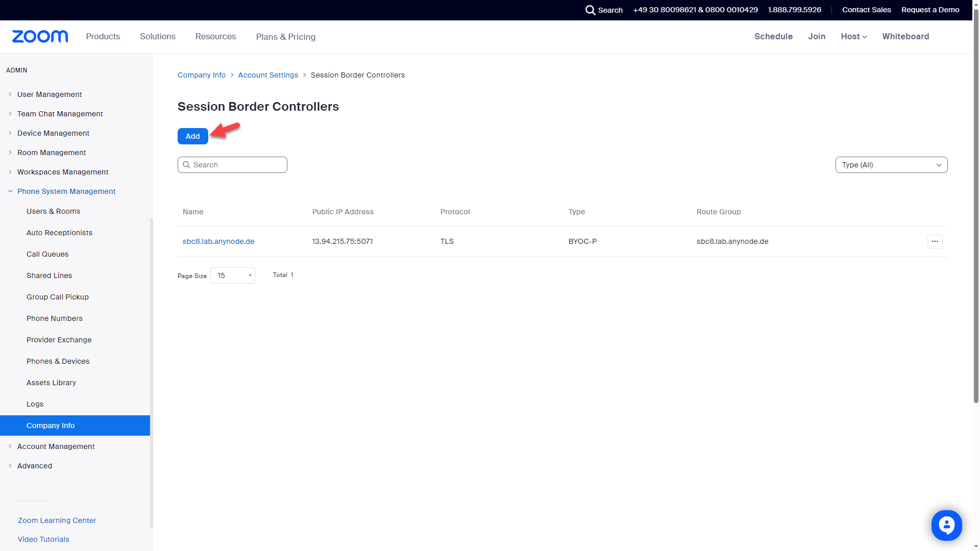This screenshot has width=980, height=551.
Task: Open Phone Numbers settings
Action: 55,318
